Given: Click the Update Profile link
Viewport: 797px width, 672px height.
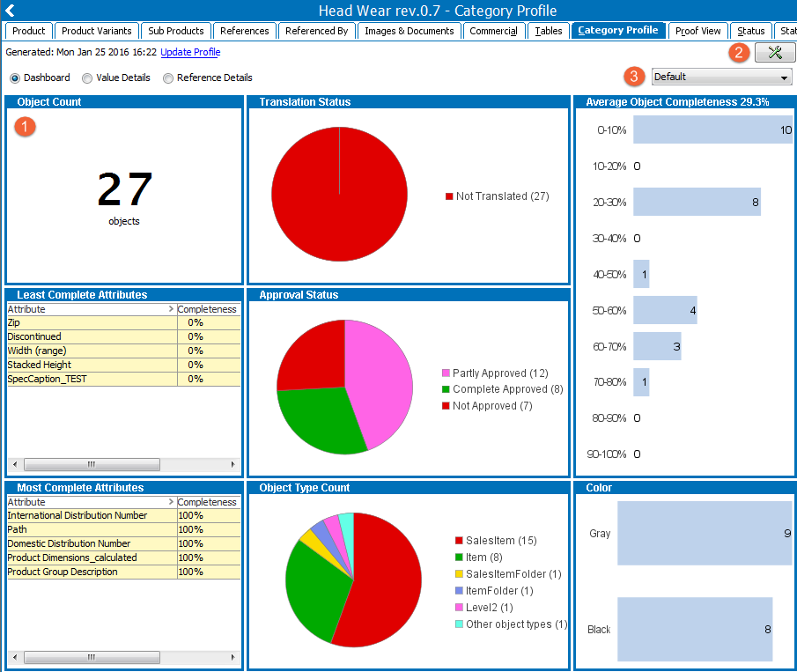Looking at the screenshot, I should coord(190,52).
